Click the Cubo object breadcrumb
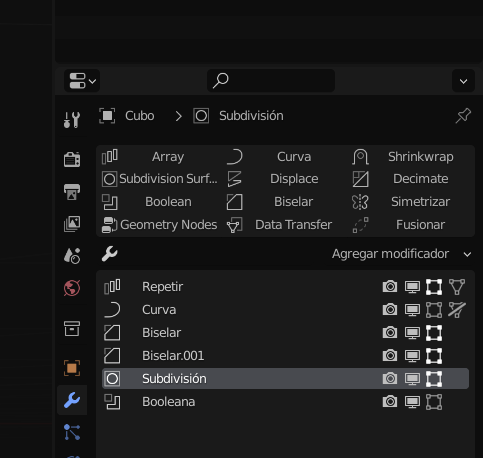This screenshot has height=458, width=483. (127, 116)
